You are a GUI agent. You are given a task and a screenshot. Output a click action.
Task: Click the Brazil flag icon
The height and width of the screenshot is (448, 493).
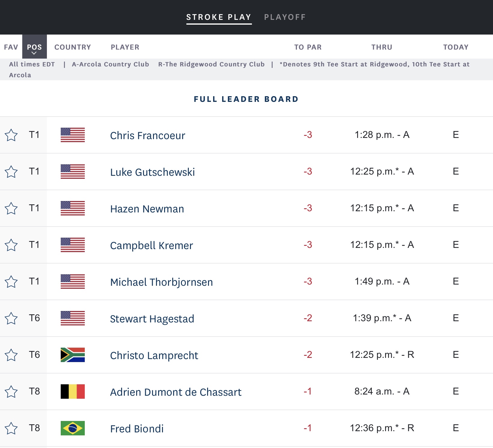[x=73, y=428]
